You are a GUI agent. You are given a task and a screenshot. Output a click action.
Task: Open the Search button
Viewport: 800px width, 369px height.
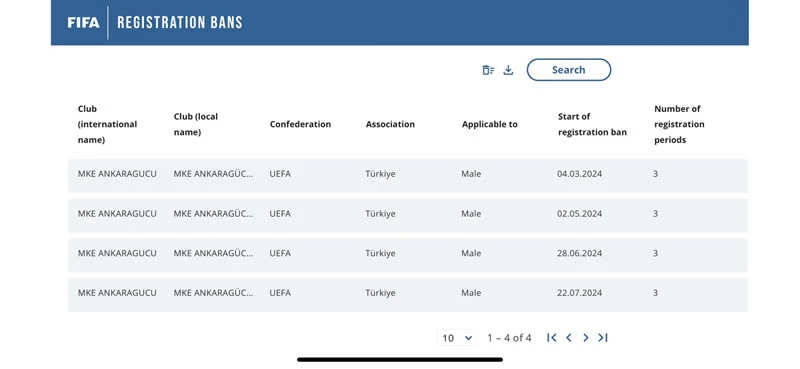pyautogui.click(x=568, y=70)
